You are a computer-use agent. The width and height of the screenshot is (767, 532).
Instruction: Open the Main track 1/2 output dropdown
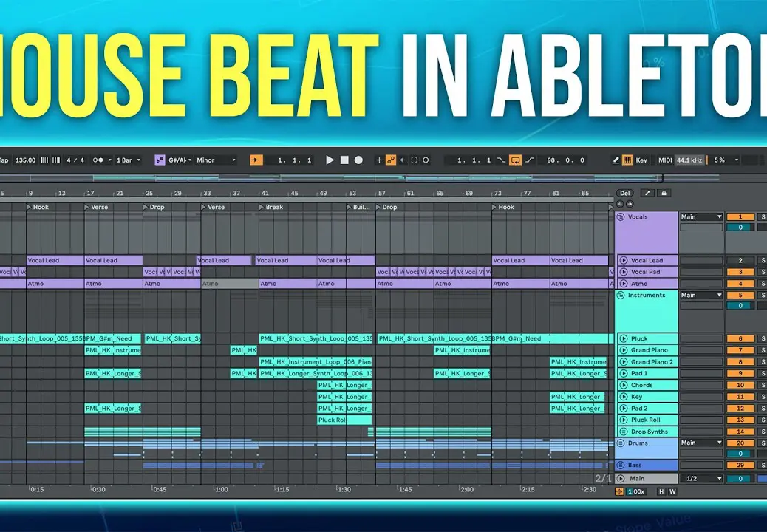click(x=701, y=479)
